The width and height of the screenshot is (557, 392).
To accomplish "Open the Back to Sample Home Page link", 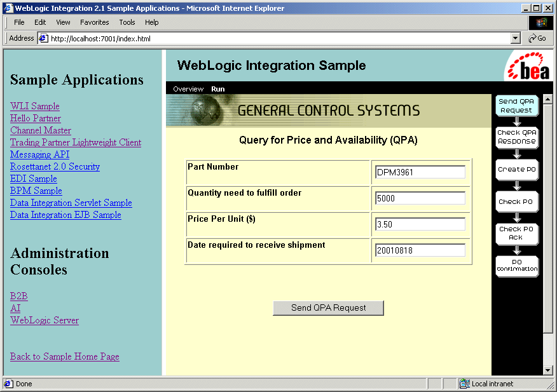I will pyautogui.click(x=65, y=356).
